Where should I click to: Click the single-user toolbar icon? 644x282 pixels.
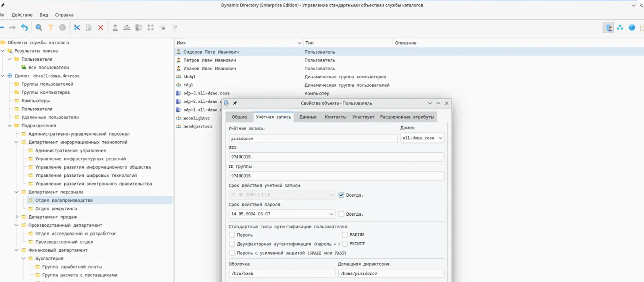(115, 28)
